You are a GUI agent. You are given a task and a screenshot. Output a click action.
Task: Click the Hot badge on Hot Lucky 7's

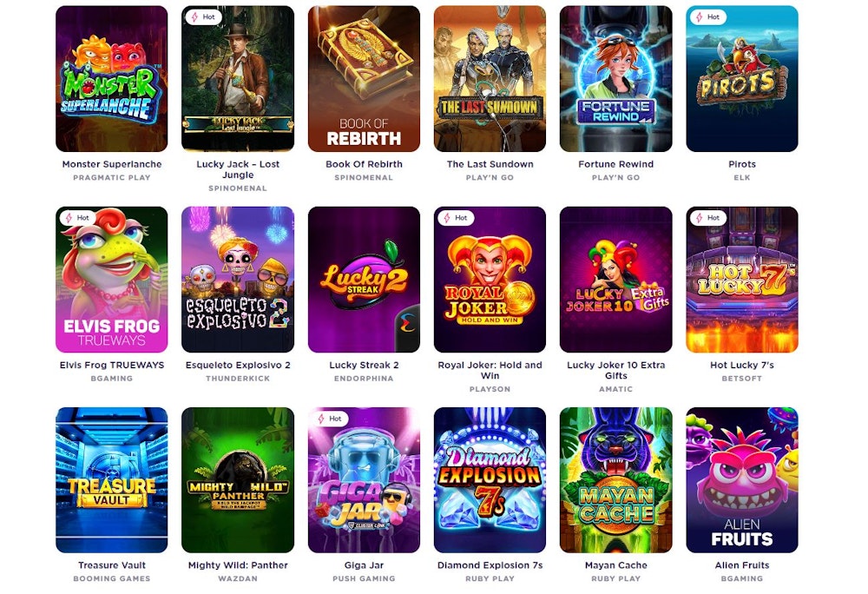(x=708, y=218)
